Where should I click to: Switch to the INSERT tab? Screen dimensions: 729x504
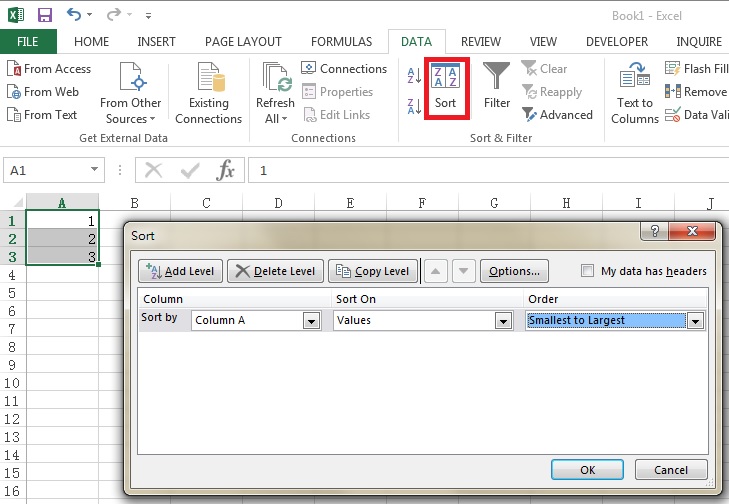point(156,42)
